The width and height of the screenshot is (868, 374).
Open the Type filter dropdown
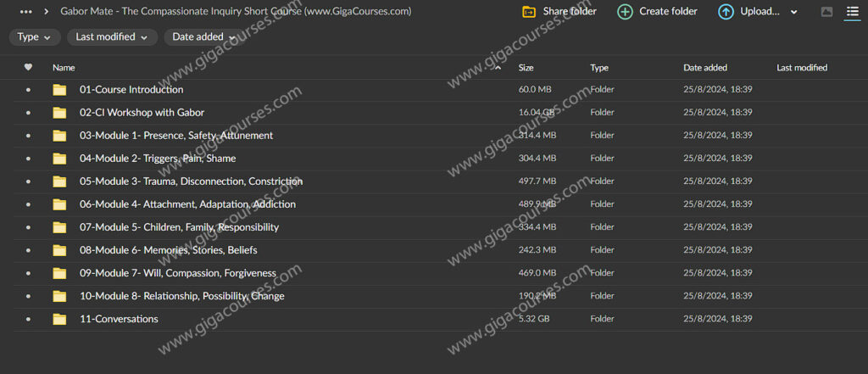(x=35, y=37)
